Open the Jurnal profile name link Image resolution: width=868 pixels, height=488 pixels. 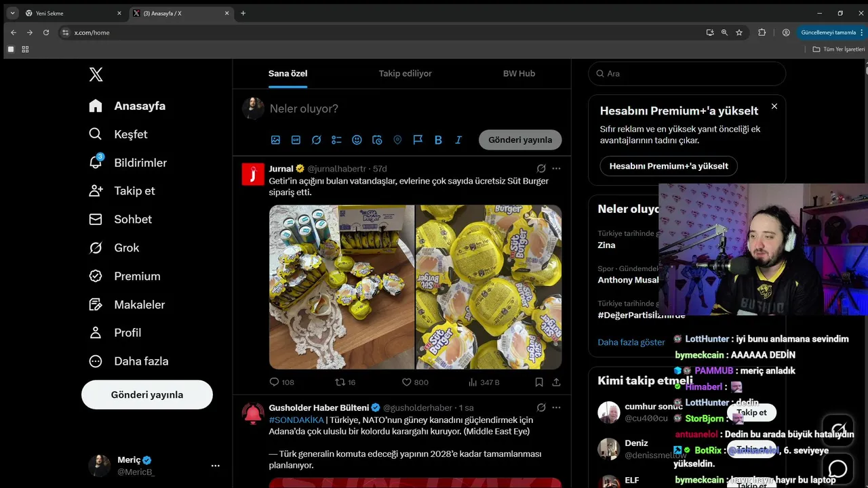281,168
